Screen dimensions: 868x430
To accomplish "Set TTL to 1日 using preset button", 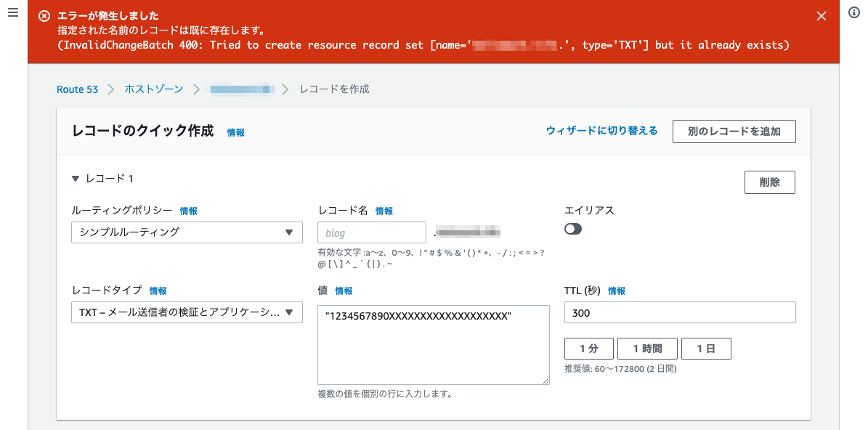I will click(x=706, y=348).
